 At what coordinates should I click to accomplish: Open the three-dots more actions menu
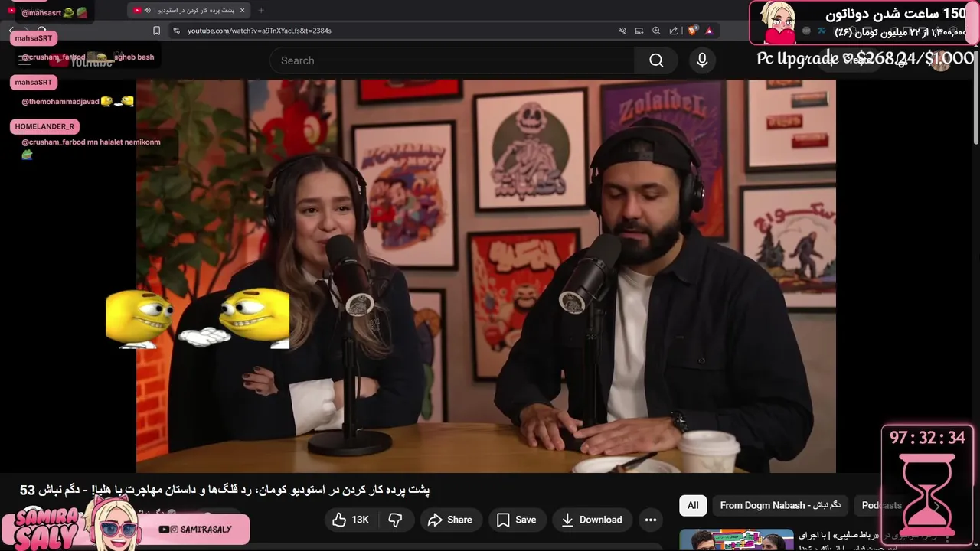click(651, 520)
